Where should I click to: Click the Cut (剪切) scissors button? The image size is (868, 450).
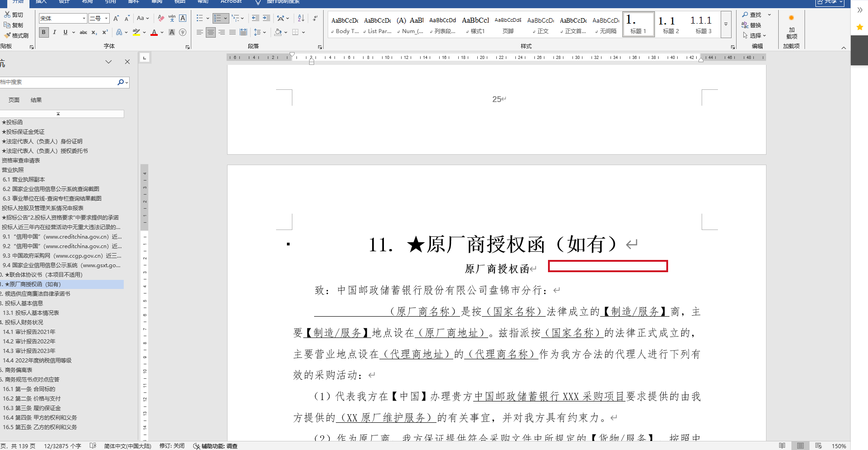tap(14, 15)
